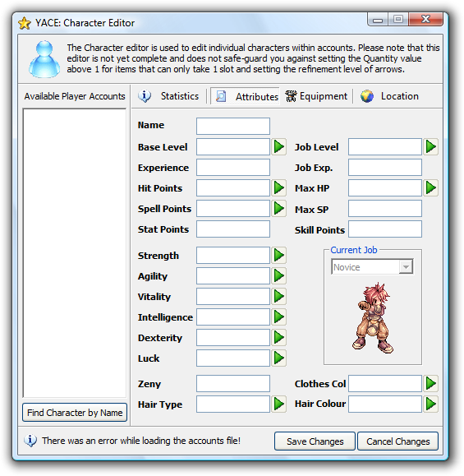The width and height of the screenshot is (464, 476).
Task: Click the Job Exp. input field
Action: [385, 167]
